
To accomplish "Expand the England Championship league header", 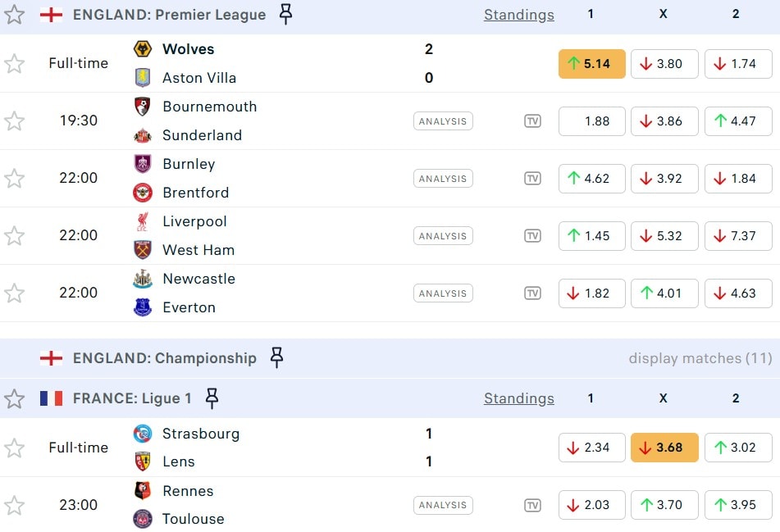I will point(164,358).
